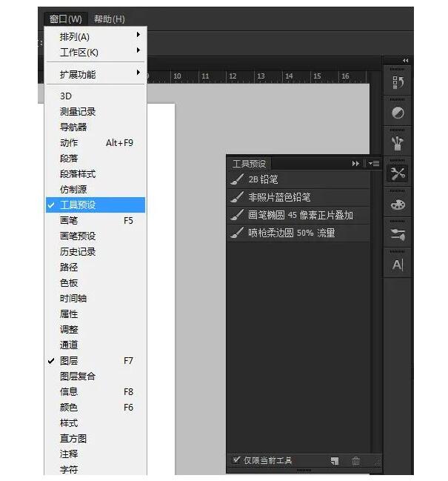
Task: Select the 工具预设 panel tab
Action: point(249,164)
